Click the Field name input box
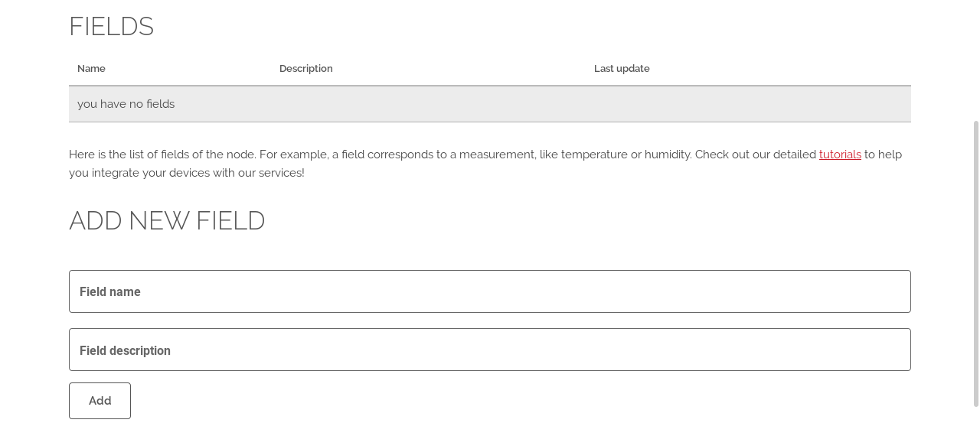980x436 pixels. [489, 291]
